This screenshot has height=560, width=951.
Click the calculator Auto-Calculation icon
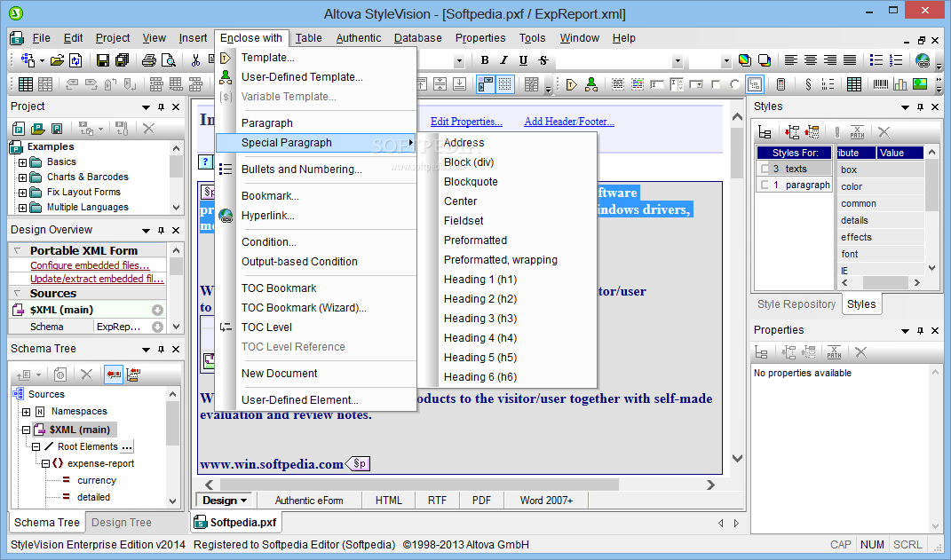point(781,84)
